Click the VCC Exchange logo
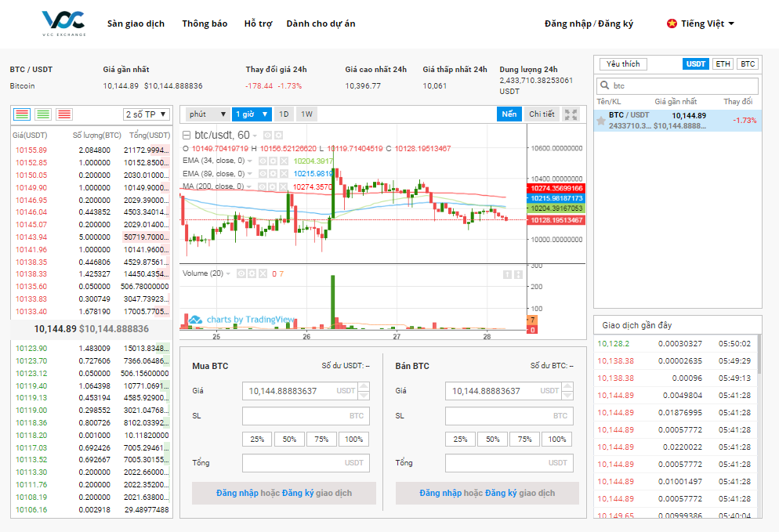Screen dimensions: 779x532 pyautogui.click(x=63, y=24)
